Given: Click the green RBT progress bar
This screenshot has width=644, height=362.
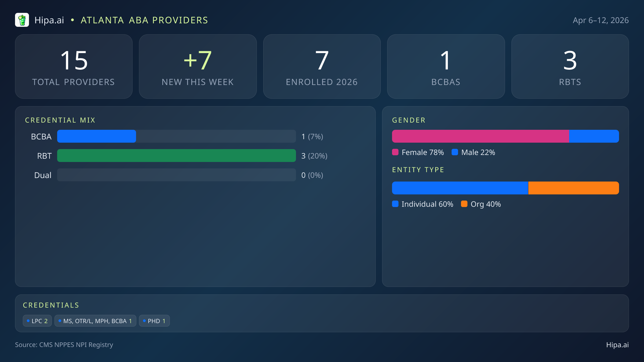Looking at the screenshot, I should click(176, 156).
